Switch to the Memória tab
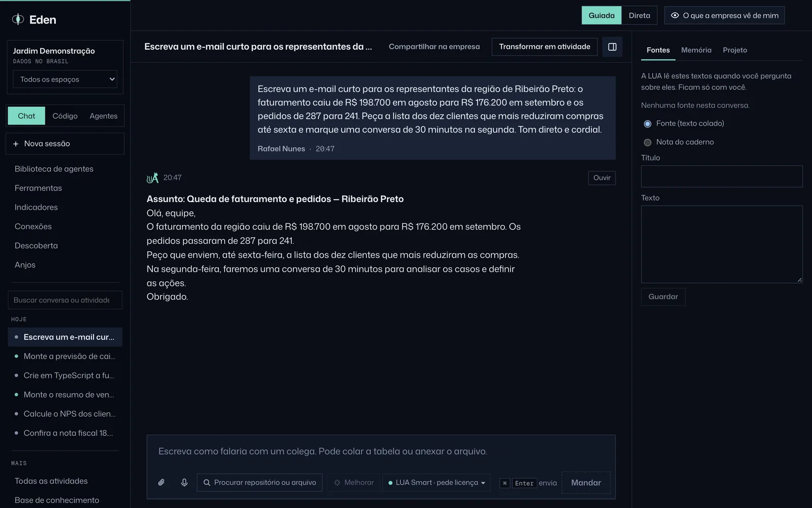This screenshot has height=508, width=812. 696,50
